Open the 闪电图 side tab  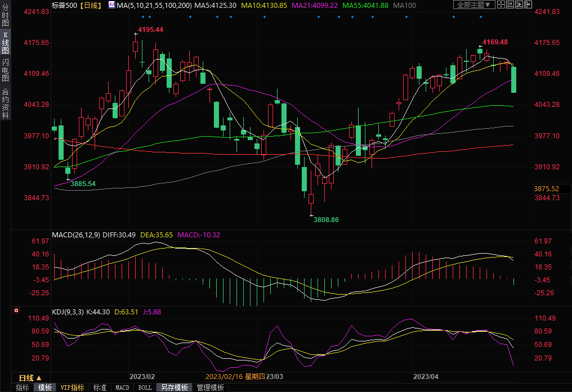click(x=5, y=70)
